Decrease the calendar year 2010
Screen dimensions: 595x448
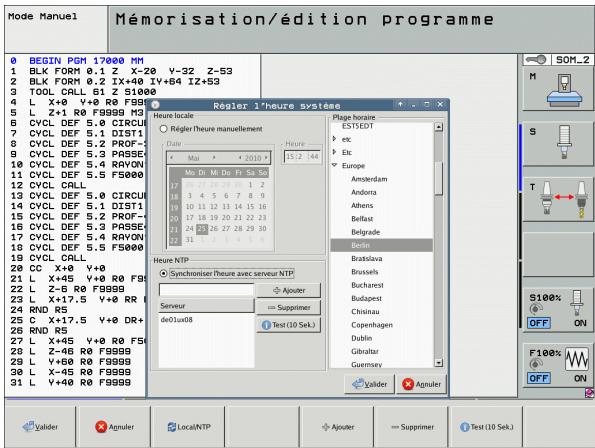pyautogui.click(x=240, y=158)
